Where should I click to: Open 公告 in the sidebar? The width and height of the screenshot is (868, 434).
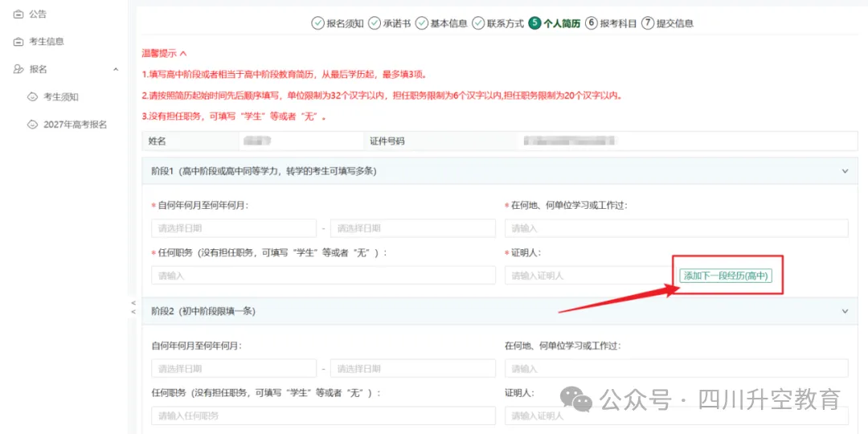[x=39, y=14]
